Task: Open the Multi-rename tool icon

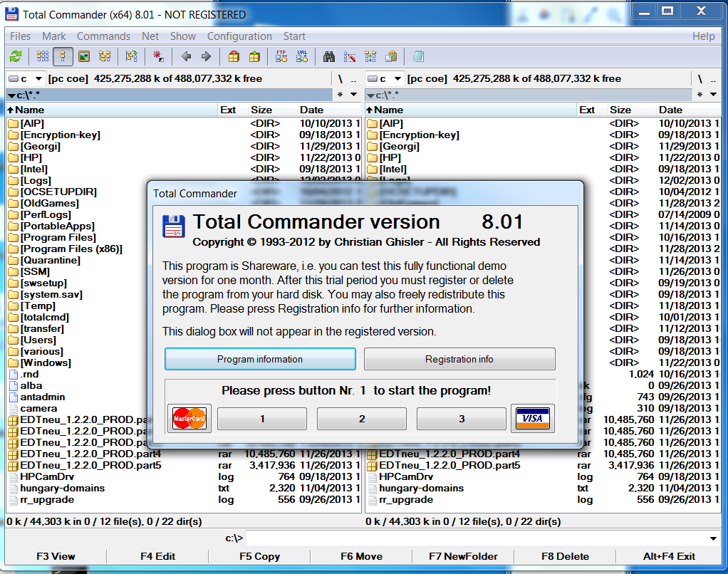Action: [x=350, y=56]
